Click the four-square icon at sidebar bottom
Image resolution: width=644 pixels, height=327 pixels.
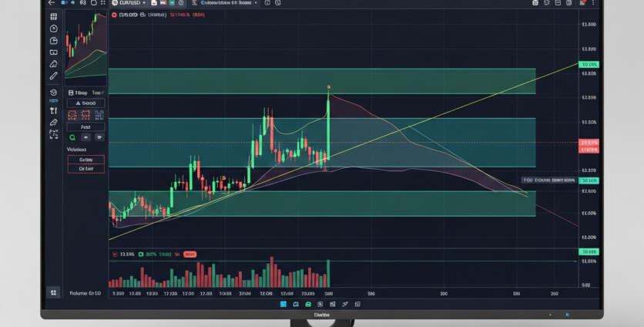[53, 292]
